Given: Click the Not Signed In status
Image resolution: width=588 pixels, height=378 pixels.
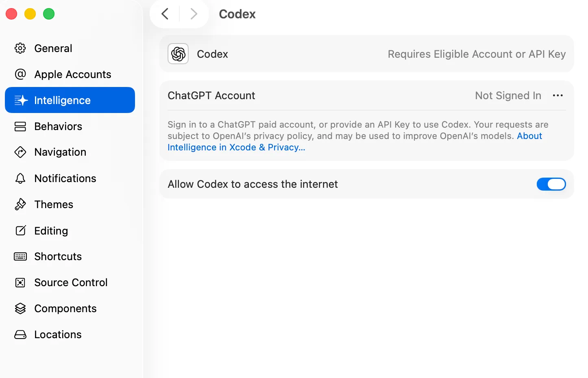Looking at the screenshot, I should [508, 96].
